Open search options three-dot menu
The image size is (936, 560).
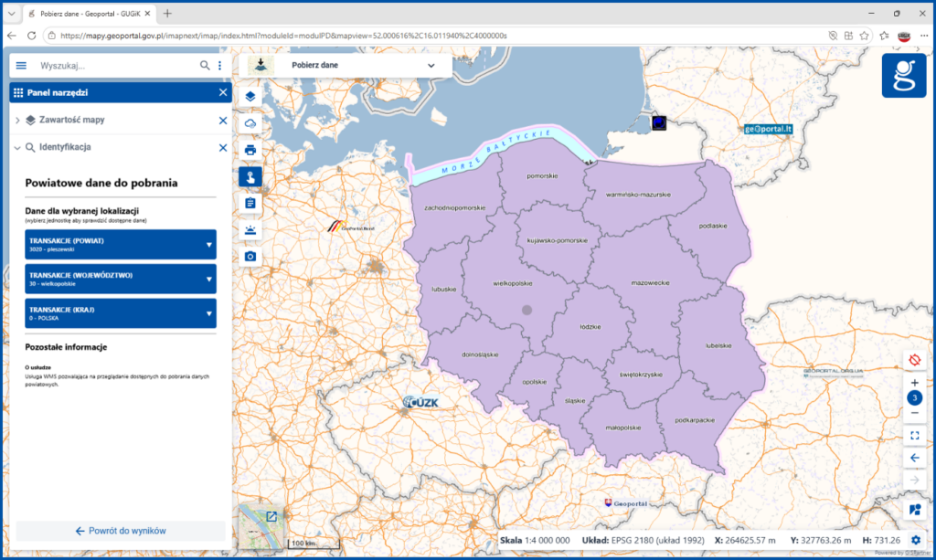219,66
